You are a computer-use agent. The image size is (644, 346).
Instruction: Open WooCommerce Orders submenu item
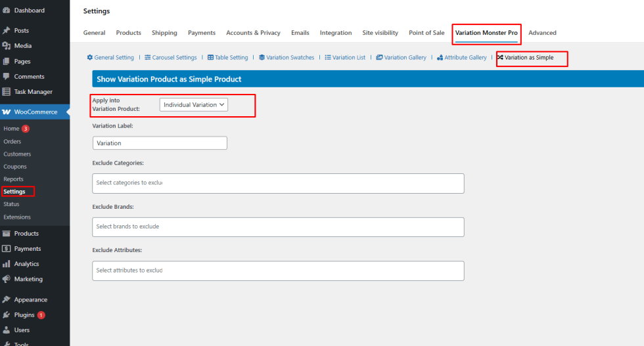(12, 141)
